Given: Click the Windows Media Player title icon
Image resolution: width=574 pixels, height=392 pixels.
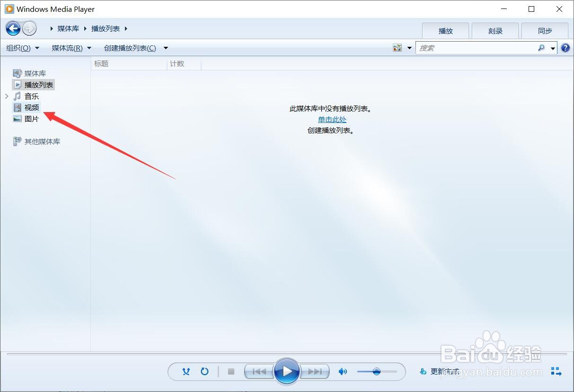Looking at the screenshot, I should pos(9,9).
